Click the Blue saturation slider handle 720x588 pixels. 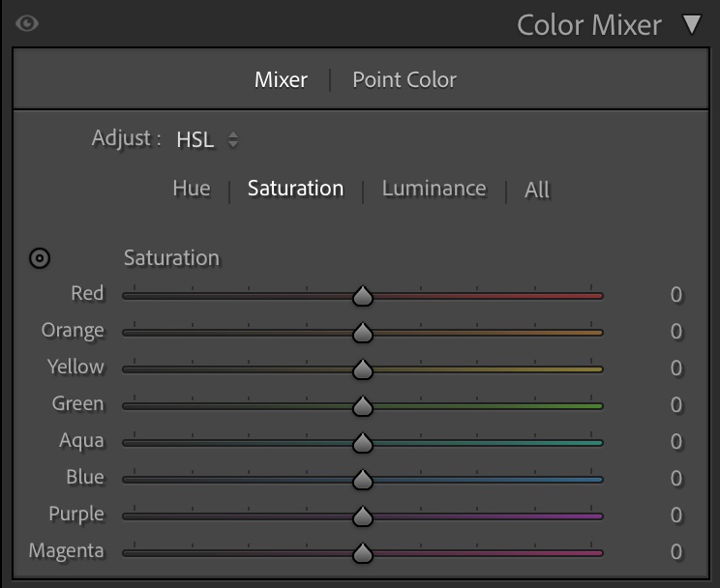click(363, 480)
